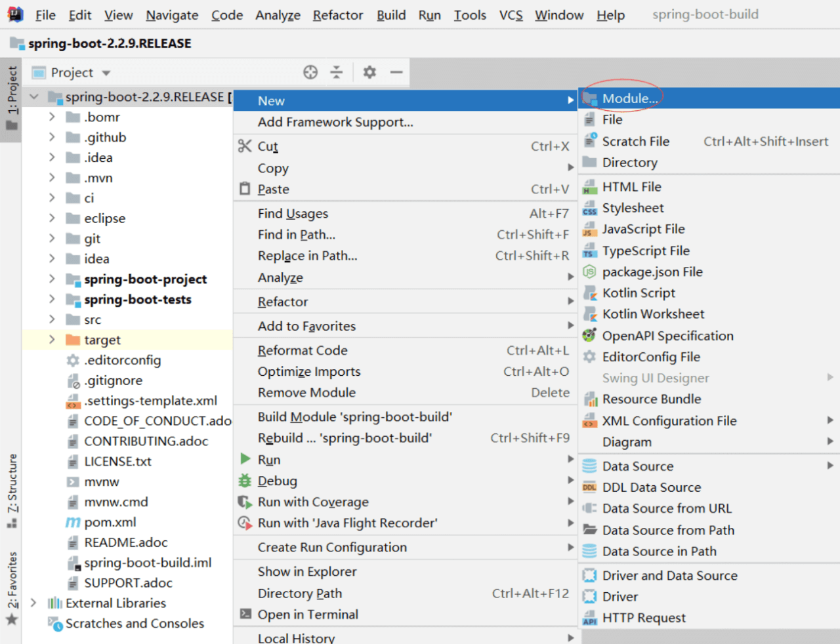Image resolution: width=840 pixels, height=644 pixels.
Task: Open the Refactor menu in menu bar
Action: (x=337, y=15)
